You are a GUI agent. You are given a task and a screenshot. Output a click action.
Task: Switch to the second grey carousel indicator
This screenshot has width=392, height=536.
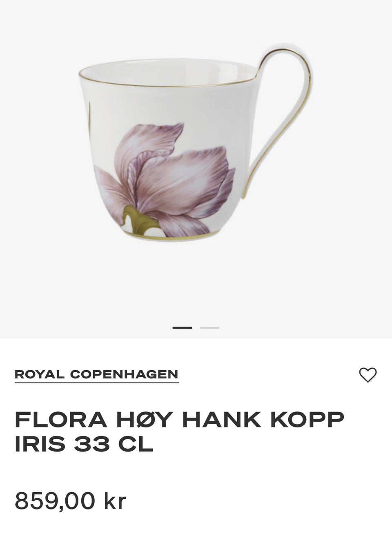tap(209, 327)
